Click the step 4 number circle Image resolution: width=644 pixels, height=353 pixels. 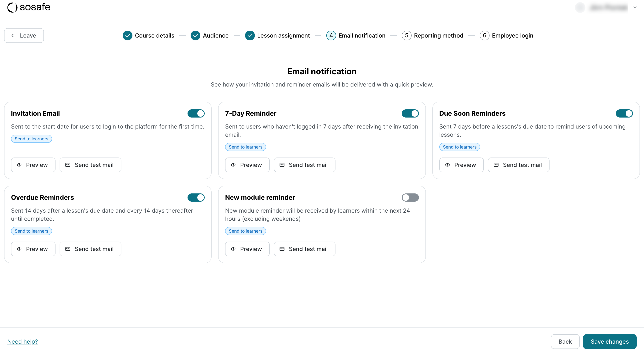331,36
